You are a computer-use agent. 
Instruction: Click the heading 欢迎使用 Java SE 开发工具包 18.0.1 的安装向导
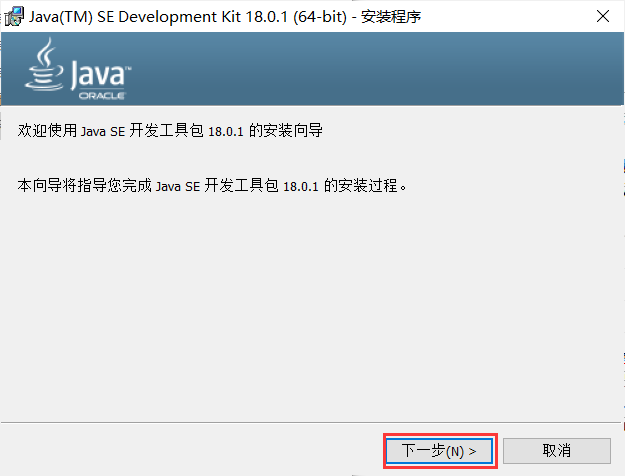[x=170, y=130]
